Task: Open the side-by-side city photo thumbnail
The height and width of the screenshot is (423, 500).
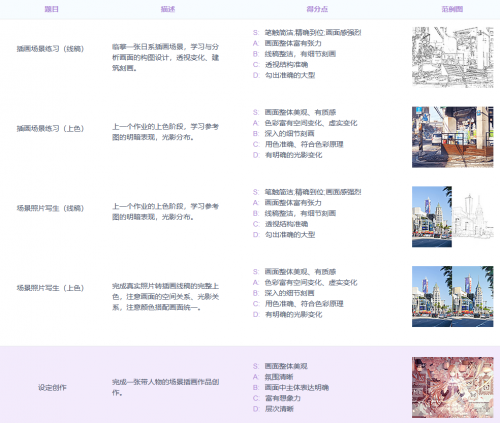Action: click(453, 296)
